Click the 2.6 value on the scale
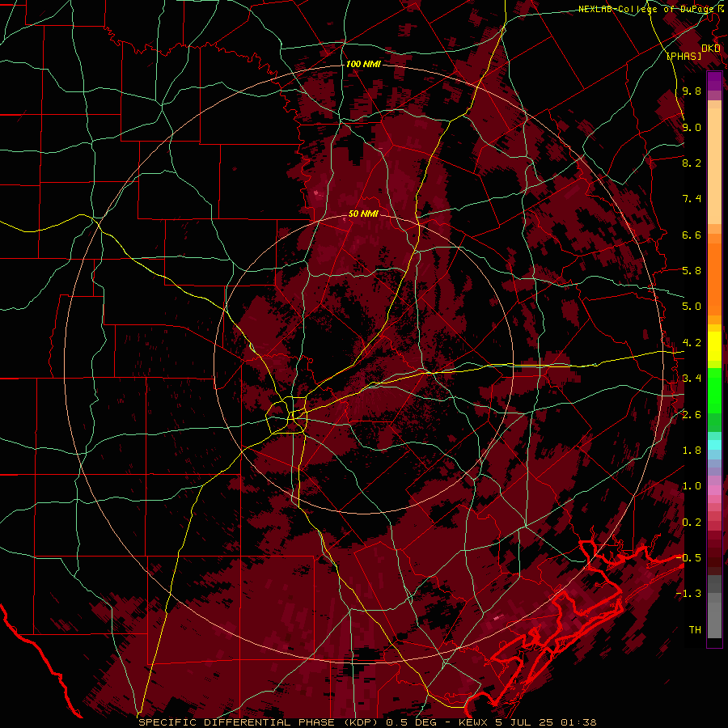 (x=692, y=415)
